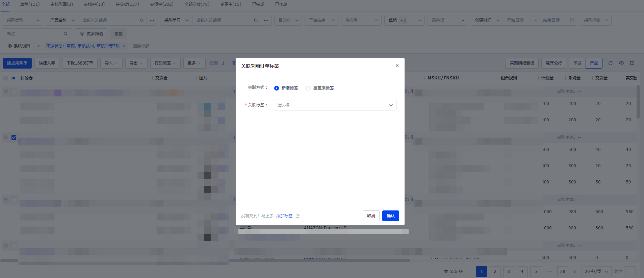Click the 更多筛选 button

tap(91, 34)
